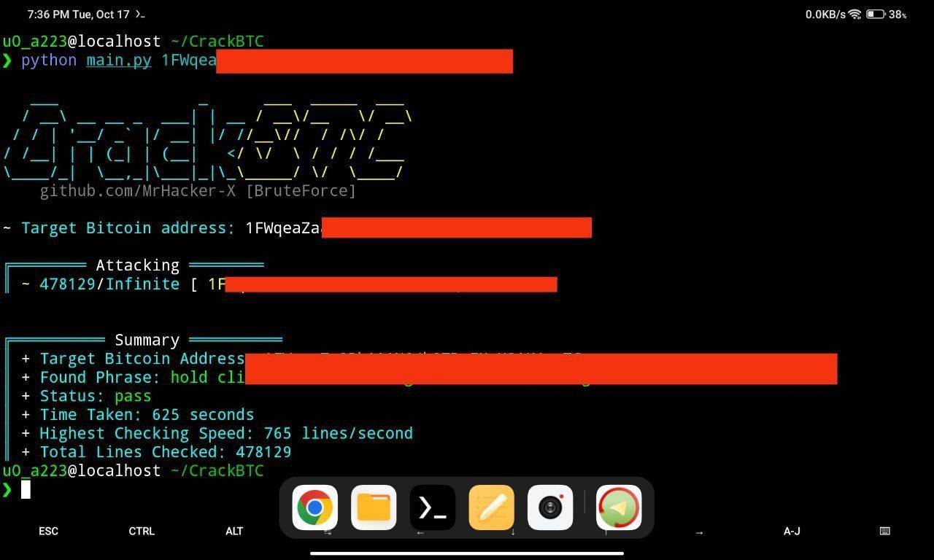Click the 478129/Infinite progress counter

109,284
